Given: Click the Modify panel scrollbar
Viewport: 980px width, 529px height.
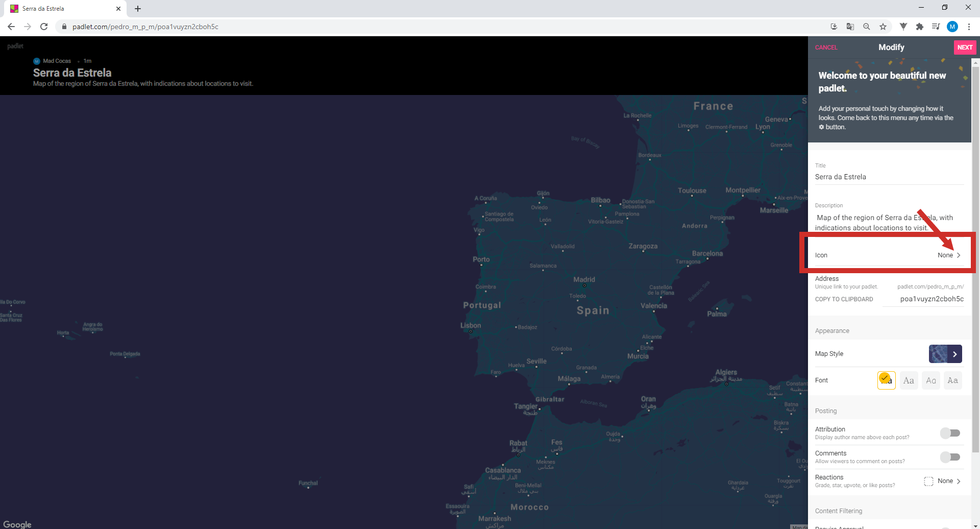Looking at the screenshot, I should [975, 259].
